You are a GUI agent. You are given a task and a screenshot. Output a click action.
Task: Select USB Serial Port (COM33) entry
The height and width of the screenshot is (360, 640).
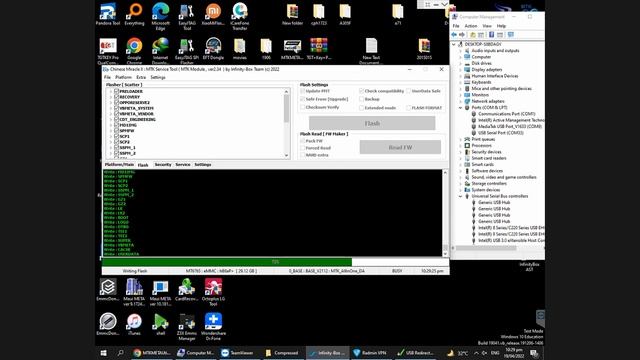500,133
